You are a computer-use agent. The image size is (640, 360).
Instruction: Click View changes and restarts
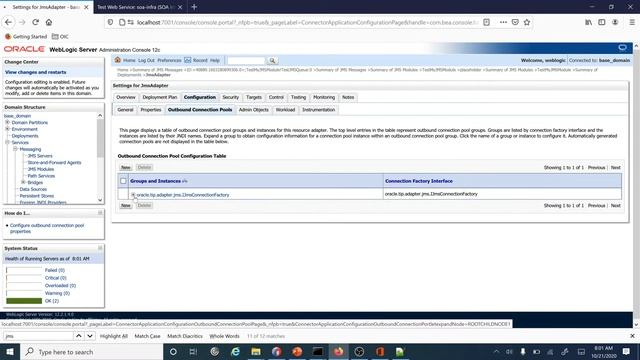click(36, 72)
